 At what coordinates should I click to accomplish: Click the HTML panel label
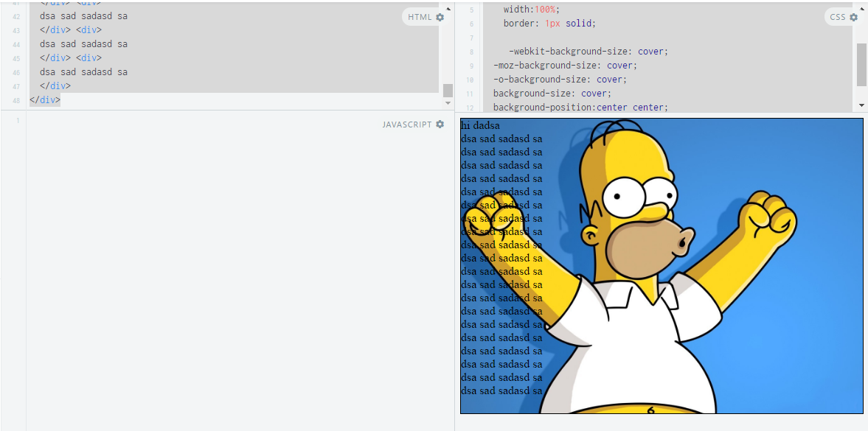point(420,17)
